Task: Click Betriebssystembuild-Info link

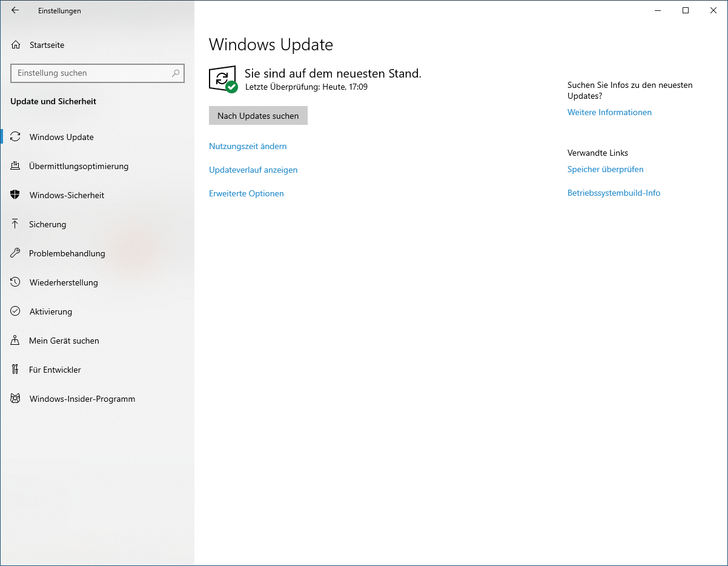Action: [614, 193]
